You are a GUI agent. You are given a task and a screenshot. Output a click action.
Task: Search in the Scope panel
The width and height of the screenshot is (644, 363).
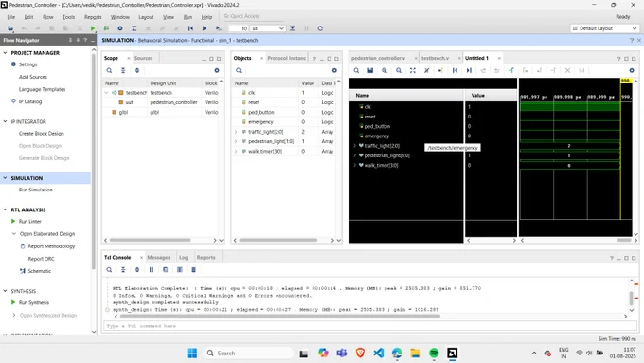pos(109,70)
